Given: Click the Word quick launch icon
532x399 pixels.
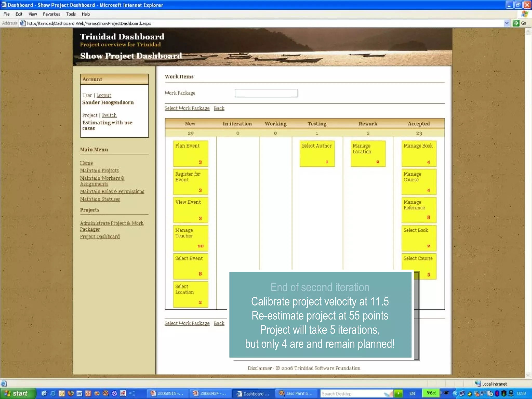Looking at the screenshot, I should pyautogui.click(x=79, y=393).
